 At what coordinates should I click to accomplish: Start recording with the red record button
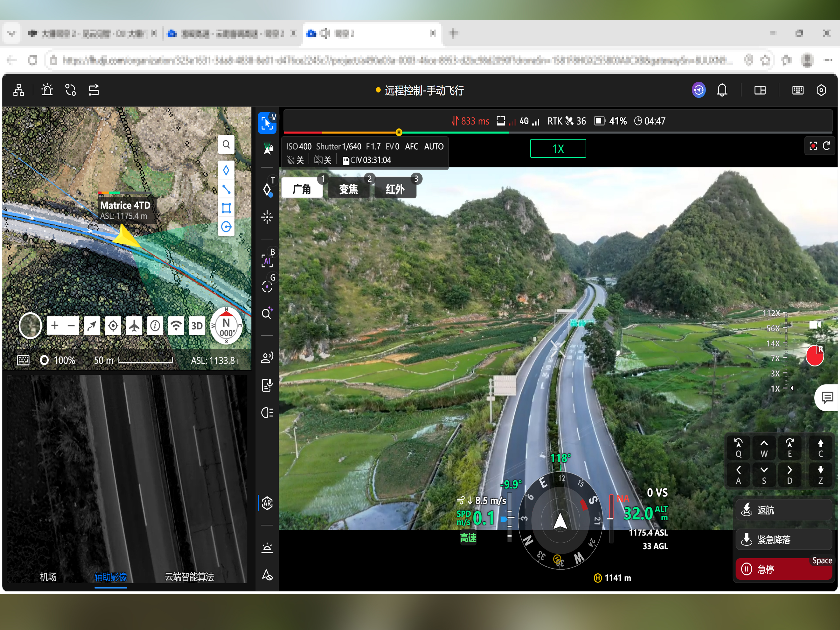pyautogui.click(x=815, y=355)
